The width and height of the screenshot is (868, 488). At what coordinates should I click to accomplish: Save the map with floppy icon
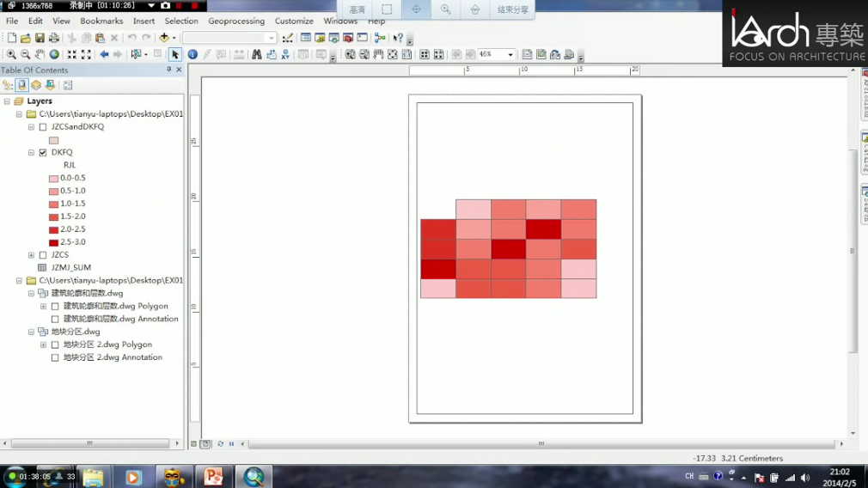[40, 38]
